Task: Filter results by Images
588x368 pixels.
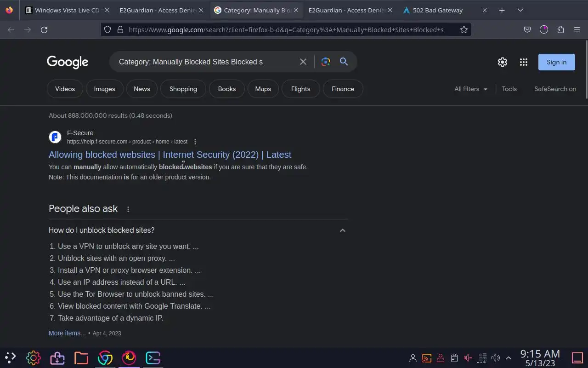Action: click(105, 89)
